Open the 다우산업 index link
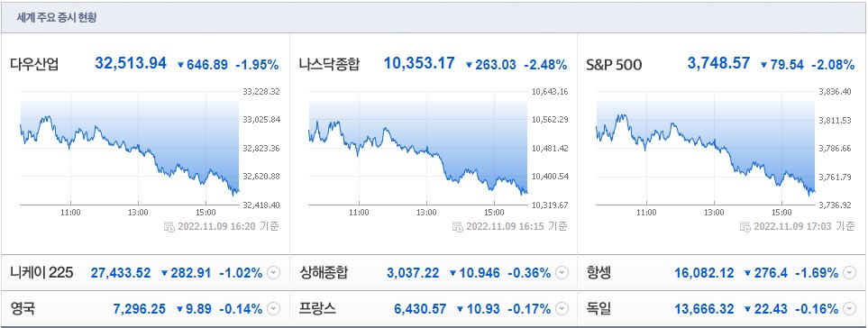The width and height of the screenshot is (868, 328). tap(34, 65)
